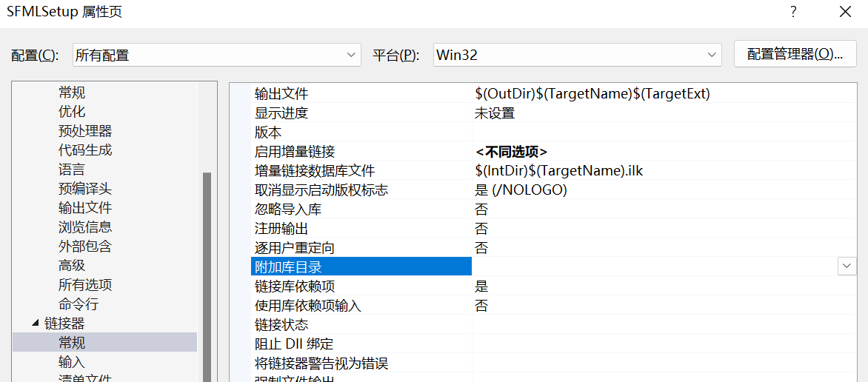
Task: Click the 未设置 value for 显示进度
Action: click(495, 113)
